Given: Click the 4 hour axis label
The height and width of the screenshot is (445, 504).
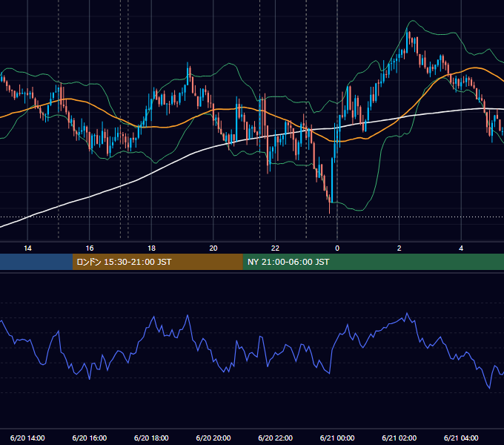Looking at the screenshot, I should tap(461, 248).
